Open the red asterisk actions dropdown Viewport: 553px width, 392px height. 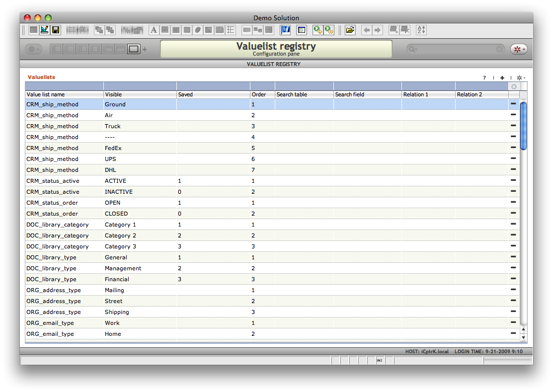tap(519, 49)
